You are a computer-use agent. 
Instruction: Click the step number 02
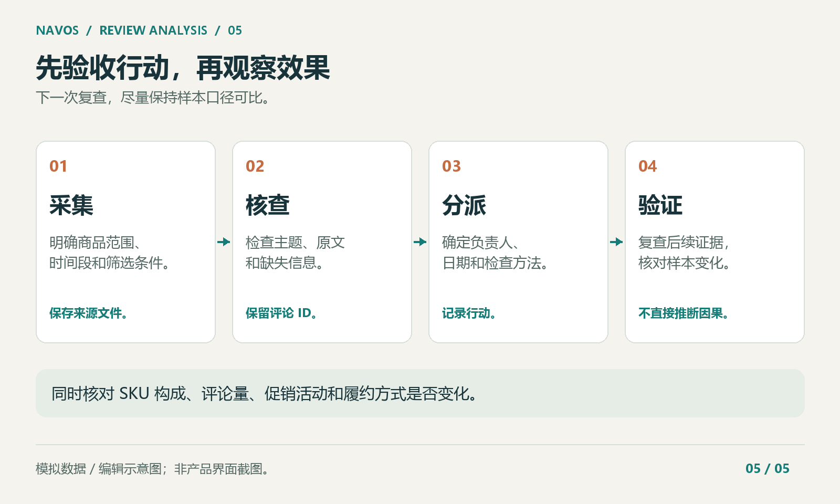pyautogui.click(x=255, y=166)
